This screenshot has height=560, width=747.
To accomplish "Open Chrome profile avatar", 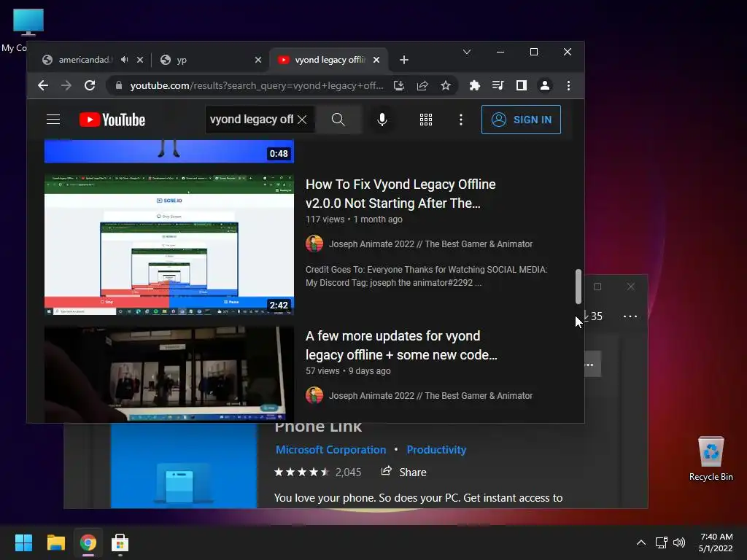I will 544,85.
